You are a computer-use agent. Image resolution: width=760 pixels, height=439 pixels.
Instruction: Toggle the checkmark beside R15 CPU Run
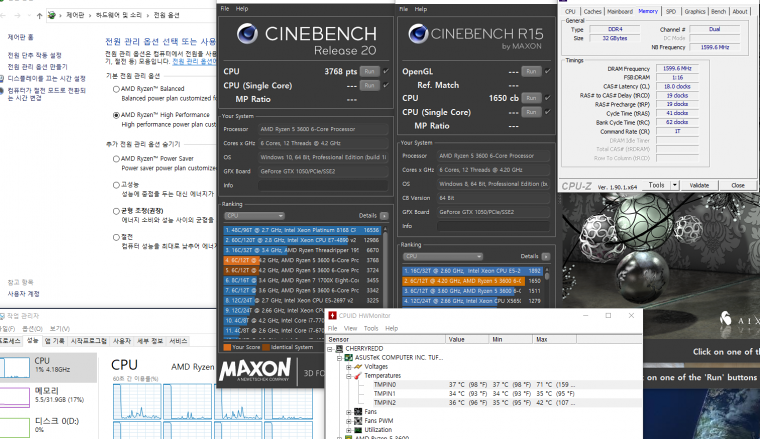point(548,98)
